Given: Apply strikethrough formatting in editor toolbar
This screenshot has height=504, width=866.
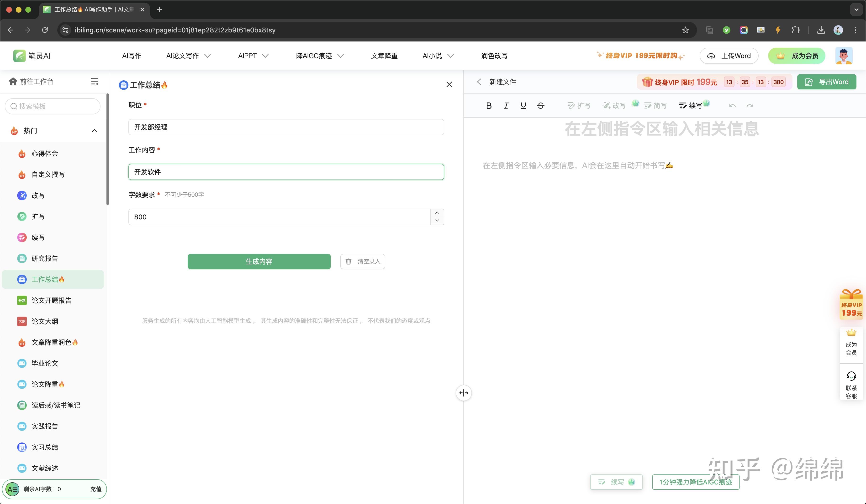Looking at the screenshot, I should click(541, 106).
